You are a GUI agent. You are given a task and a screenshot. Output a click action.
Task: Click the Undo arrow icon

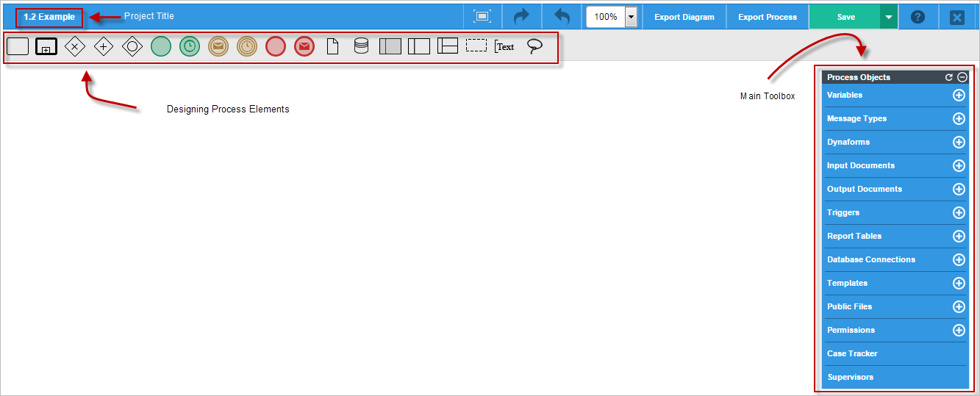tap(562, 16)
